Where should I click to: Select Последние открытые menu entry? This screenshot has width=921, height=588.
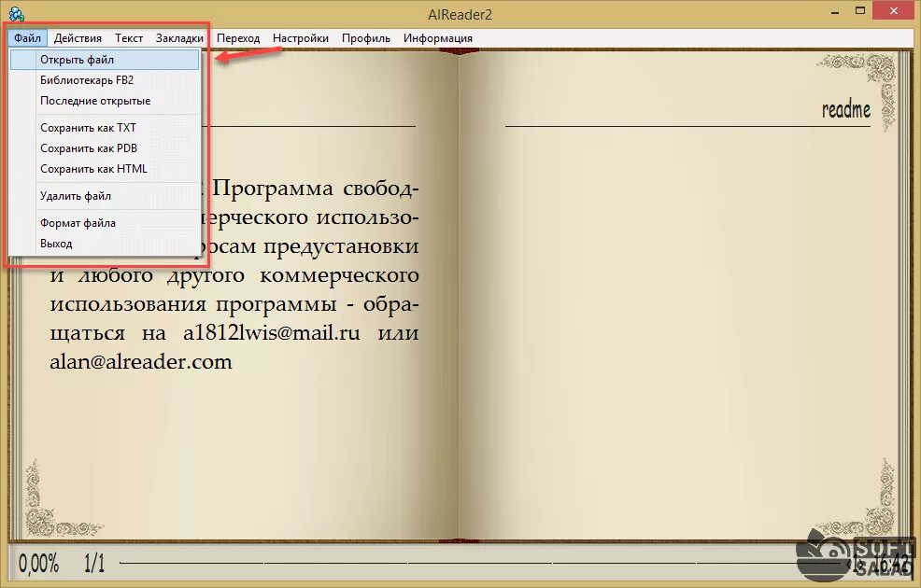point(105,101)
